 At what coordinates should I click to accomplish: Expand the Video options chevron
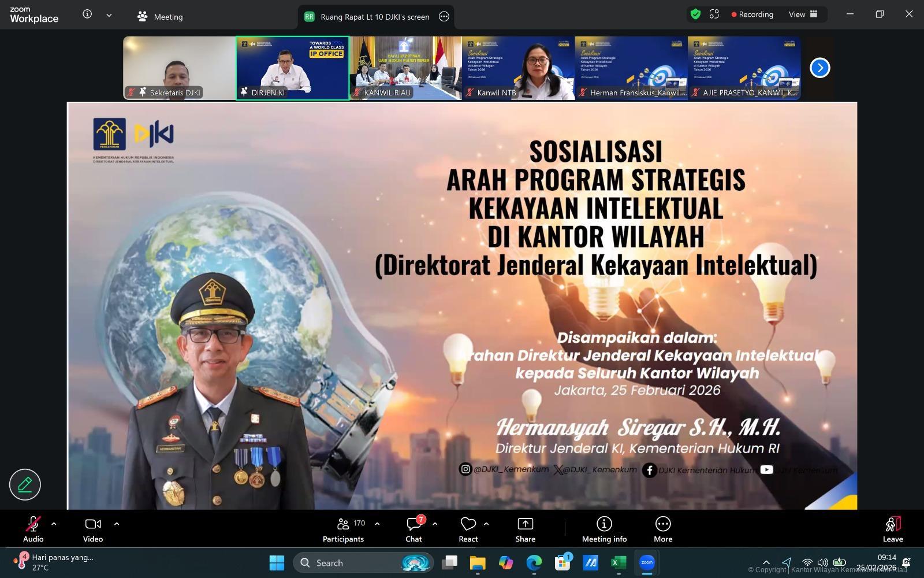(116, 524)
